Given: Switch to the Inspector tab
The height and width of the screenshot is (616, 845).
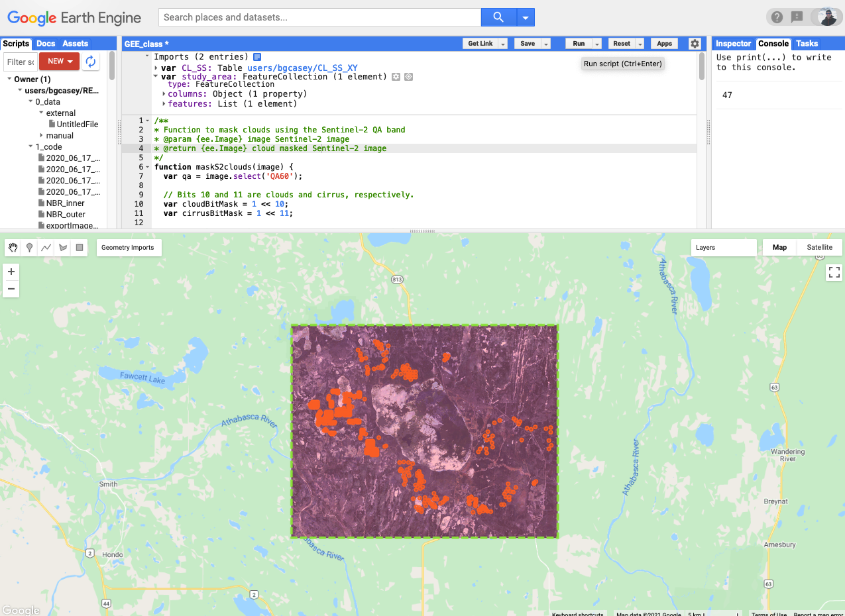Looking at the screenshot, I should point(733,44).
